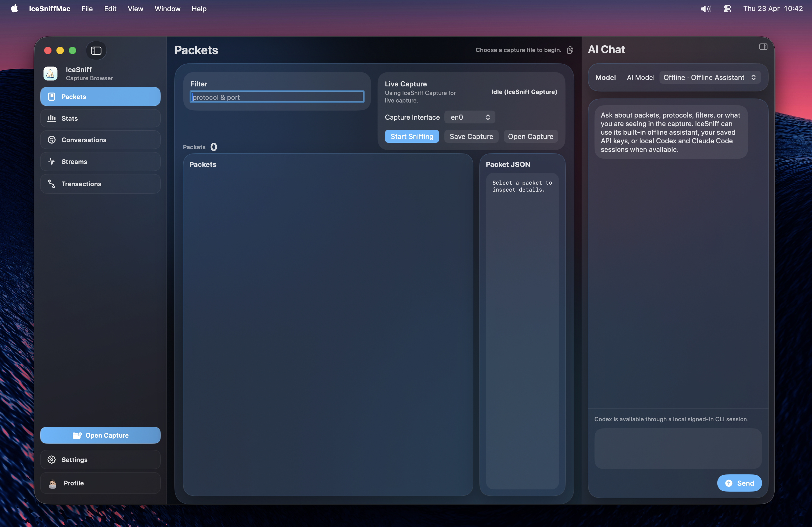This screenshot has width=812, height=527.
Task: Click the volume icon in the menu bar
Action: (706, 9)
